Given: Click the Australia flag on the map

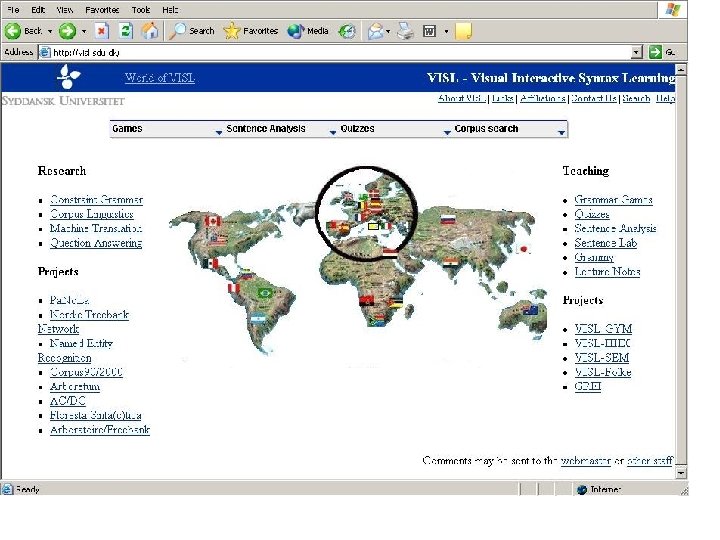Looking at the screenshot, I should pyautogui.click(x=530, y=310).
